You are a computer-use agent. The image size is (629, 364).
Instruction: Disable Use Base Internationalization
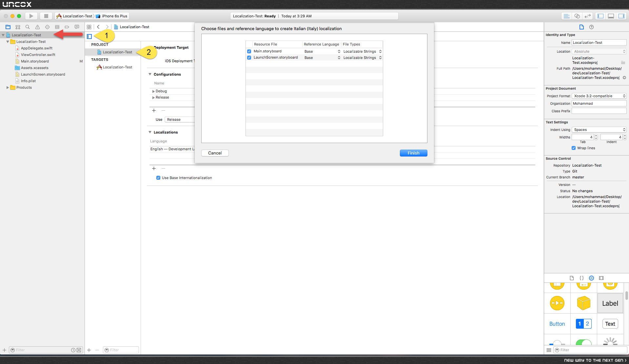pyautogui.click(x=158, y=178)
